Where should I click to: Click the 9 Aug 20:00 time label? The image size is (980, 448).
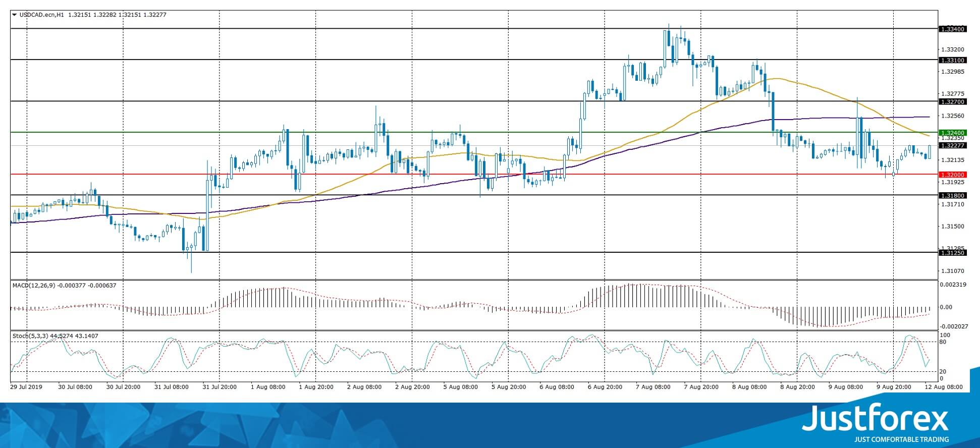pos(894,387)
